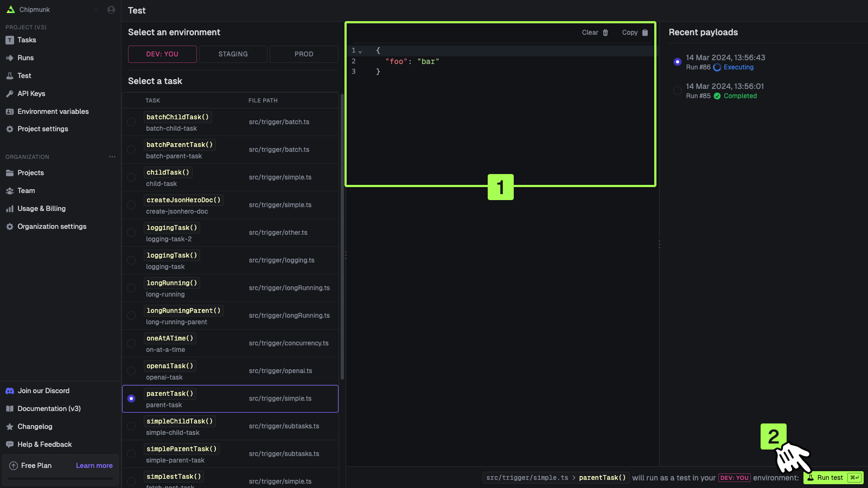Image resolution: width=868 pixels, height=488 pixels.
Task: Select the oneAtATime() radio button
Action: pyautogui.click(x=131, y=343)
